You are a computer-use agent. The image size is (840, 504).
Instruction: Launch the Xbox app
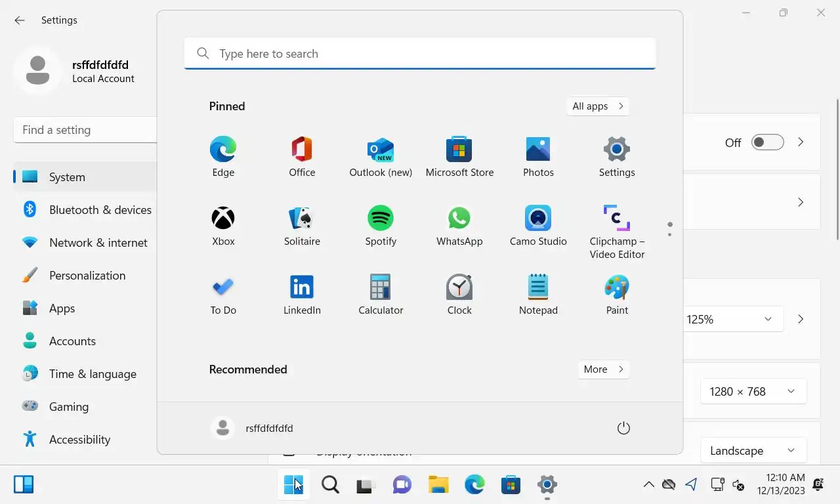[x=223, y=226]
